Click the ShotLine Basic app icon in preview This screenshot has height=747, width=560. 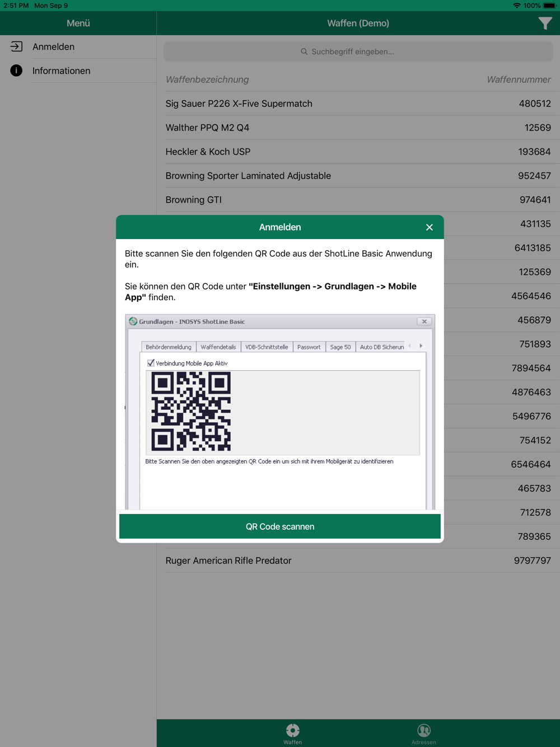[x=133, y=321]
